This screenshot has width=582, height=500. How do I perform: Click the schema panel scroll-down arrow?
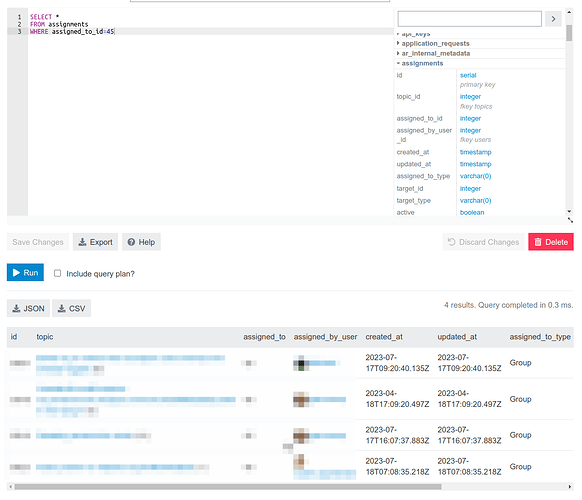point(569,212)
